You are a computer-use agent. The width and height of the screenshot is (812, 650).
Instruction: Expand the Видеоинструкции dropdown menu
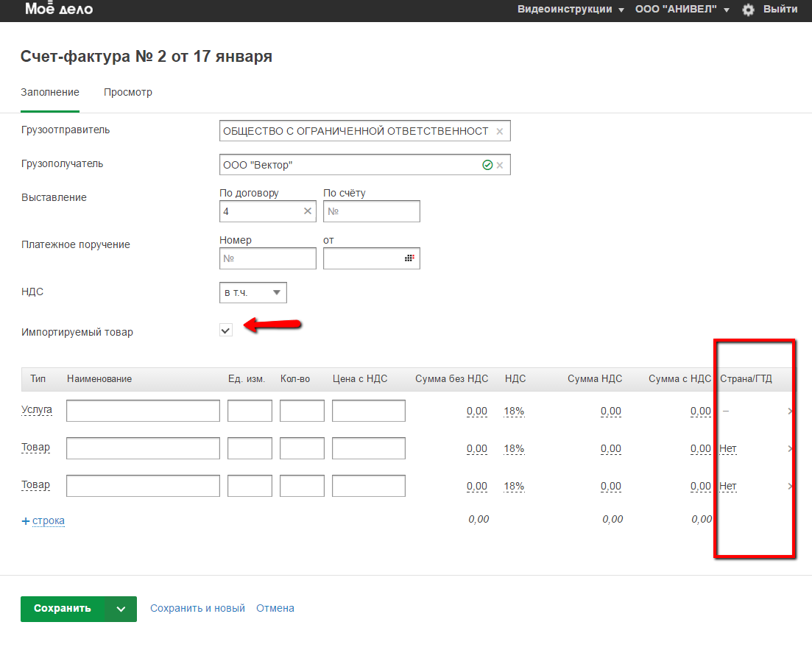click(571, 10)
